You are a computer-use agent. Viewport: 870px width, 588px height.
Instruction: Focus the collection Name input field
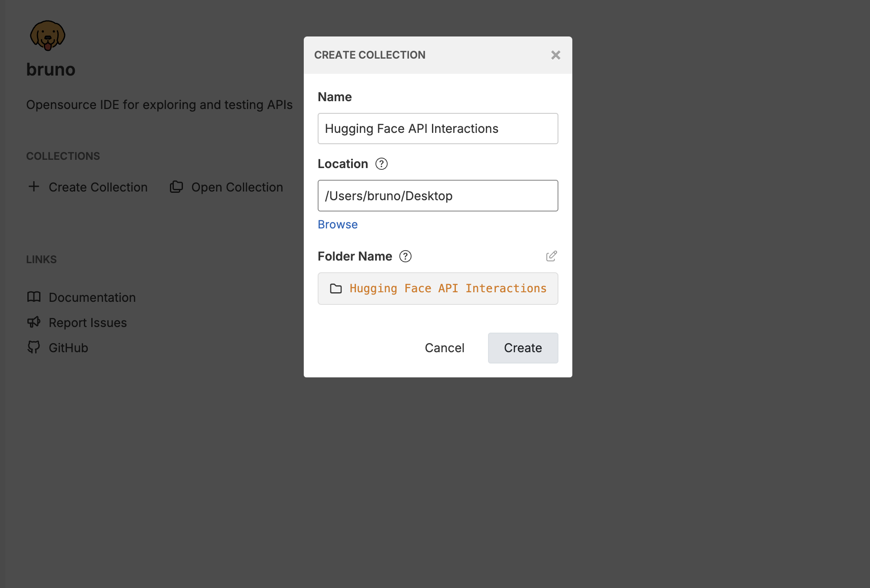(438, 129)
